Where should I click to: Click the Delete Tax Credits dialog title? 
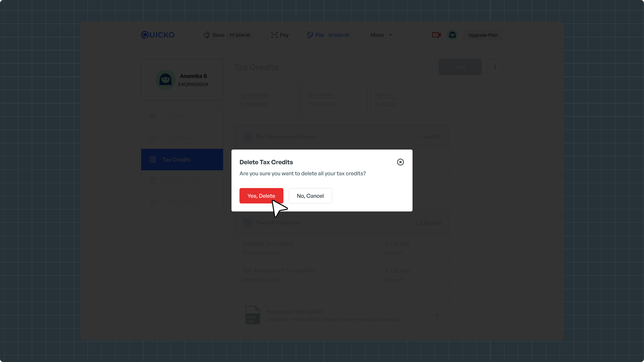pyautogui.click(x=266, y=162)
